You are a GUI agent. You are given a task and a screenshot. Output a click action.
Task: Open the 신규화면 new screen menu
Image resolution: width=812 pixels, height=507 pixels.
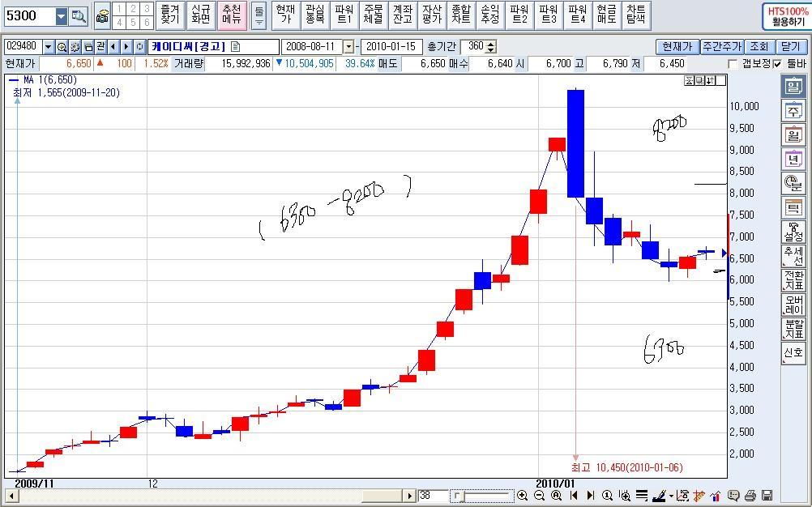(x=200, y=15)
